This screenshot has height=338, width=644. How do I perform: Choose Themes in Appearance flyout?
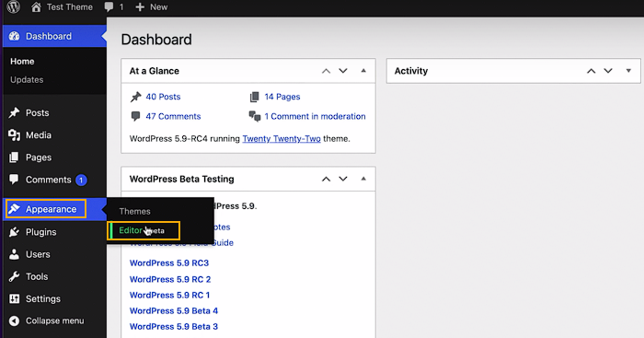[134, 211]
